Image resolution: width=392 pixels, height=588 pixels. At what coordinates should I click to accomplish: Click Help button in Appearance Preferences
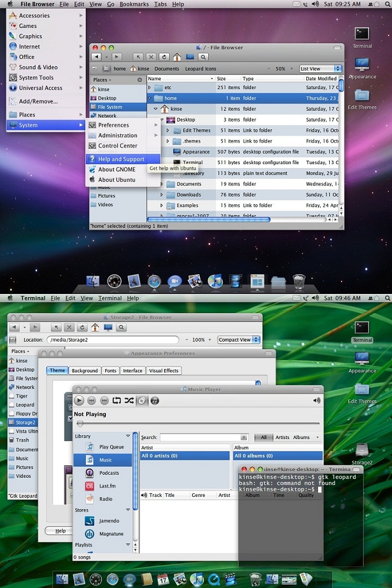click(60, 531)
